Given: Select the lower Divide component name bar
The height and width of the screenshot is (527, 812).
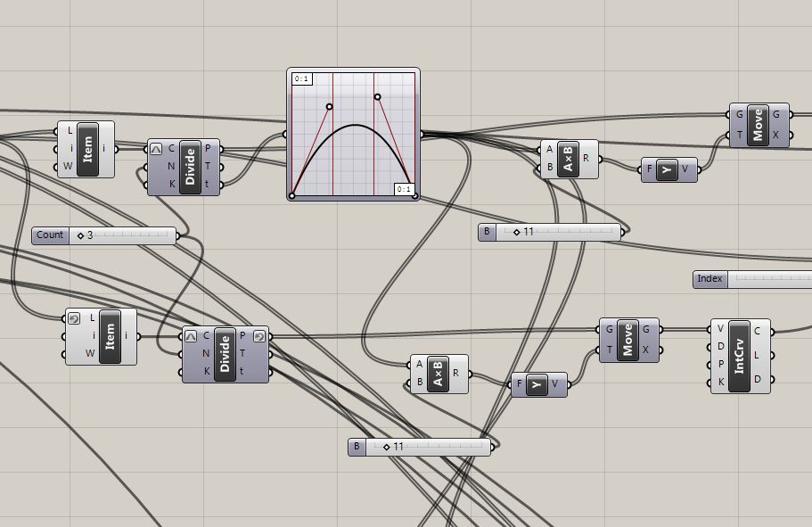Looking at the screenshot, I should (x=225, y=354).
